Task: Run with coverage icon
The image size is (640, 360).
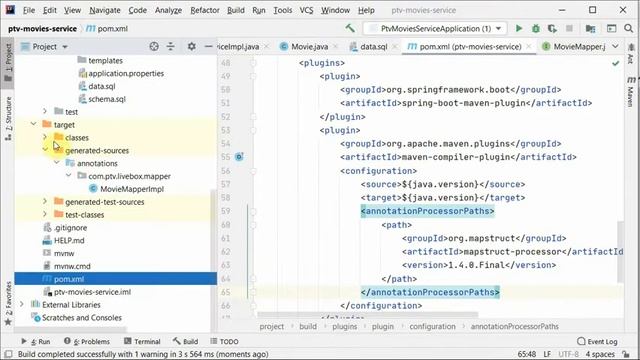Action: 552,28
